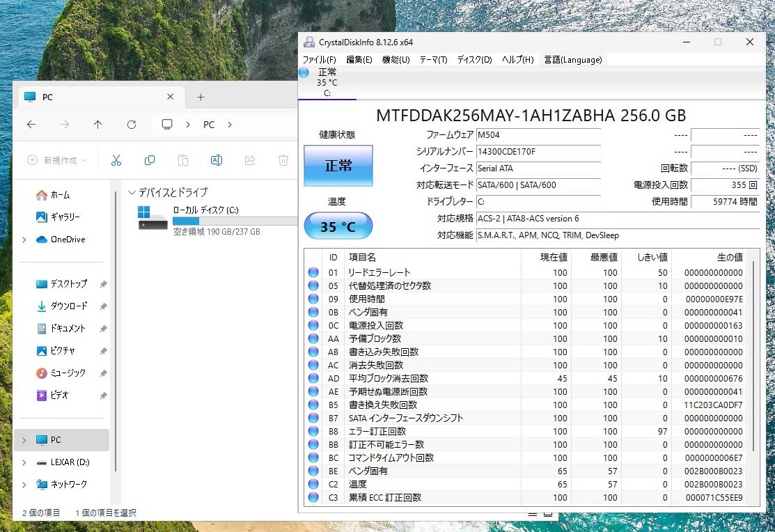Click the Copy icon in Explorer toolbar
This screenshot has height=532, width=775.
[149, 160]
